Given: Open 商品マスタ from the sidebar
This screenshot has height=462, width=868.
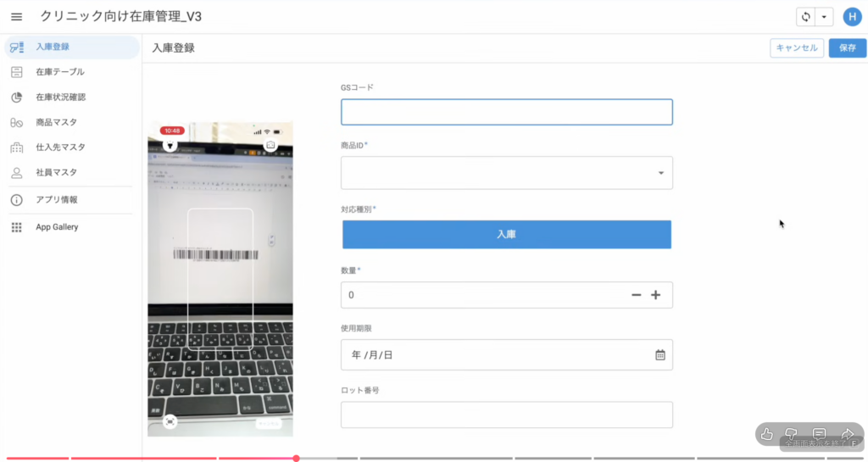Looking at the screenshot, I should click(x=56, y=122).
